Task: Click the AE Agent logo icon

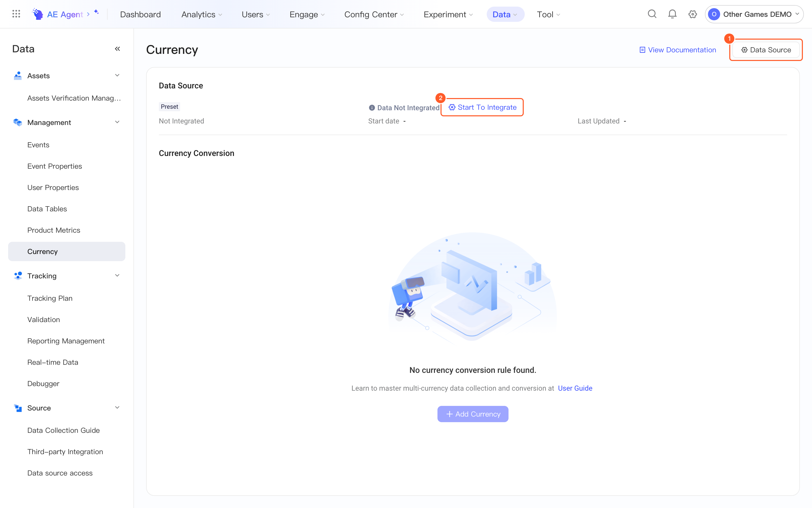Action: click(x=38, y=14)
